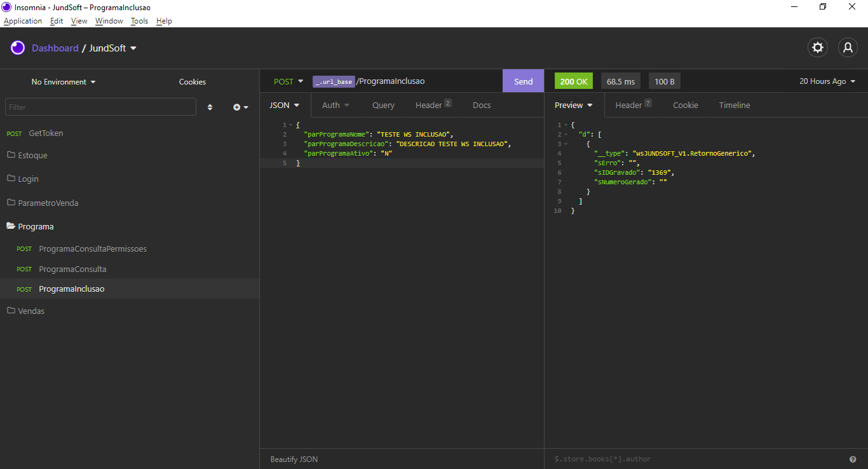Go to the Dashboard link
The image size is (868, 469).
coord(55,48)
